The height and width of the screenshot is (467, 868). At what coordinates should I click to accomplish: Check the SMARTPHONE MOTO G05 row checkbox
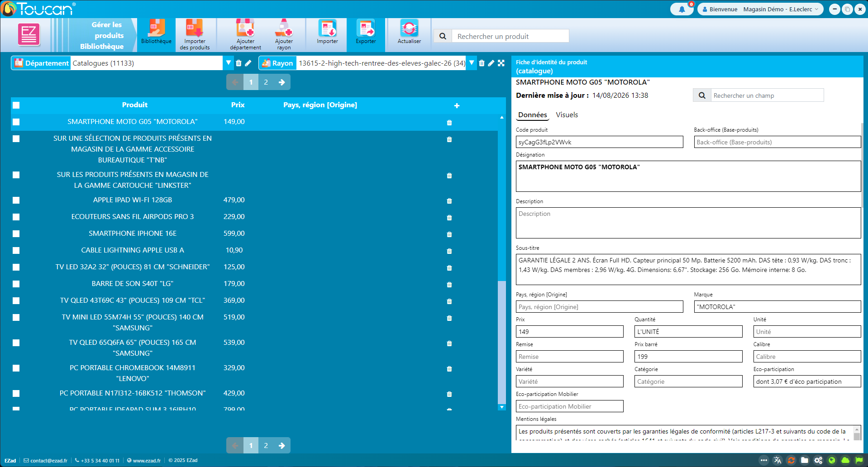16,122
